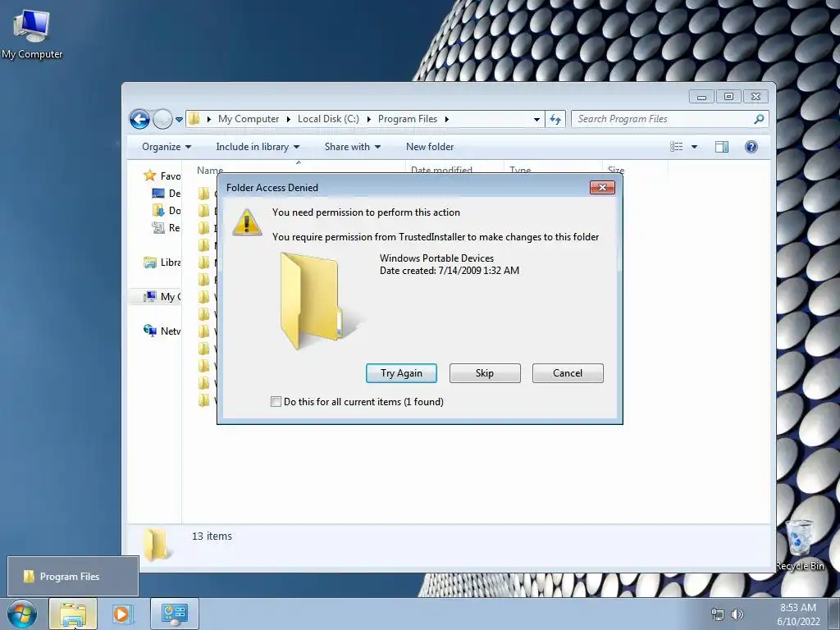Click New folder in the toolbar

pos(430,147)
